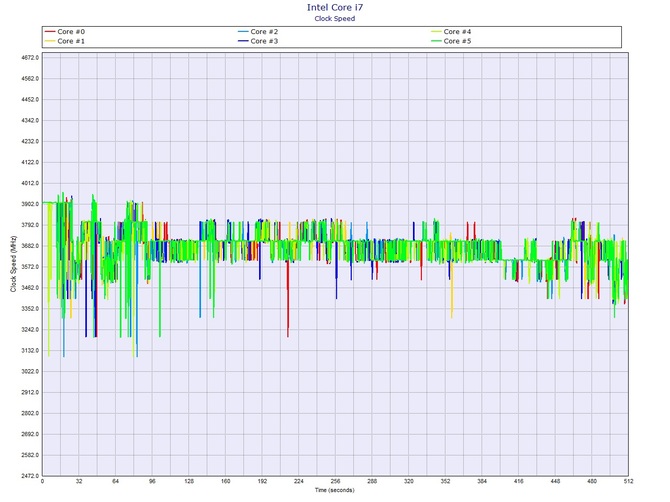
Task: Click the 3242.0 y-axis value
Action: click(30, 330)
